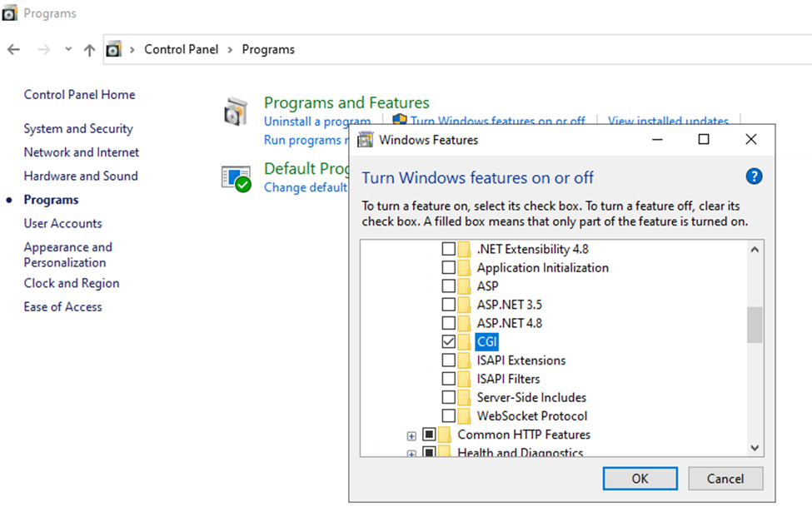Open the recent locations dropdown arrow
This screenshot has width=812, height=512.
coord(67,49)
